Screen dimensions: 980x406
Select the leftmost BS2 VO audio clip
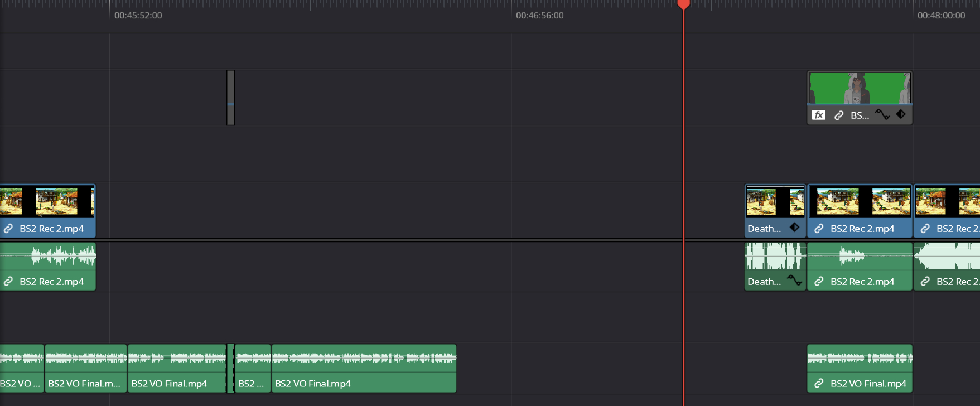click(21, 368)
